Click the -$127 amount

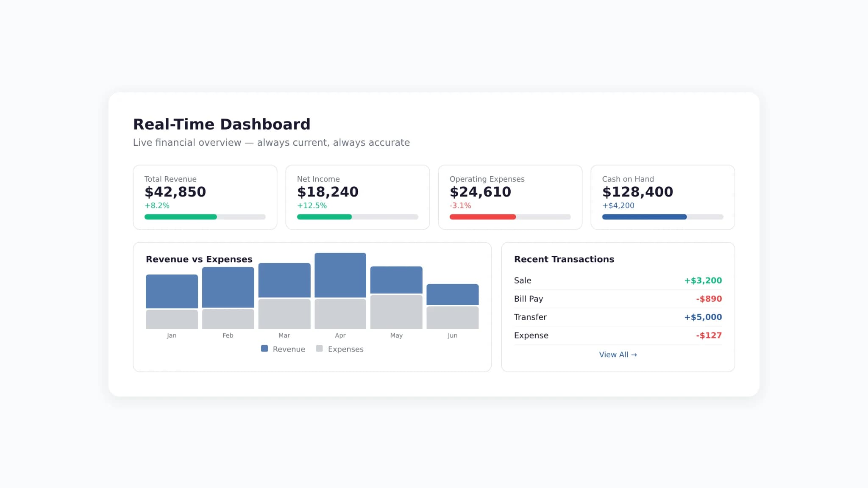click(x=709, y=335)
